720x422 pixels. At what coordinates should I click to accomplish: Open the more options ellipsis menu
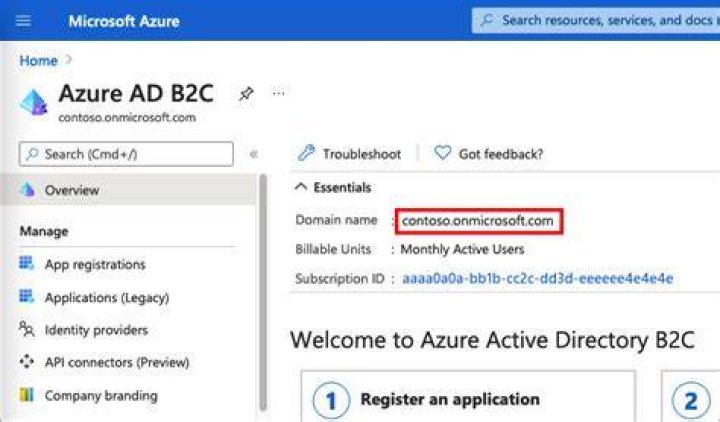(278, 93)
